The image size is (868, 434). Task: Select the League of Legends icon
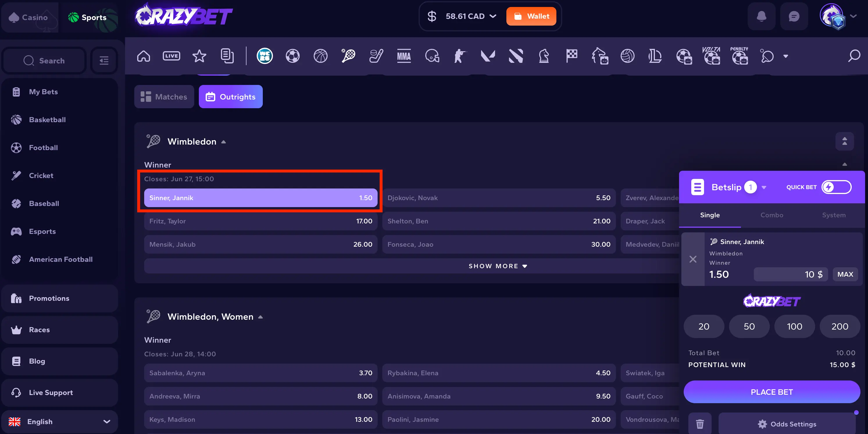pyautogui.click(x=655, y=56)
